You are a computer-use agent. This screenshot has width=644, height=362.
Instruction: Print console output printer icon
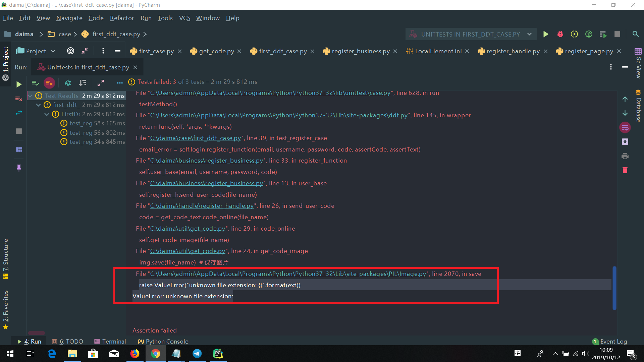pyautogui.click(x=625, y=156)
